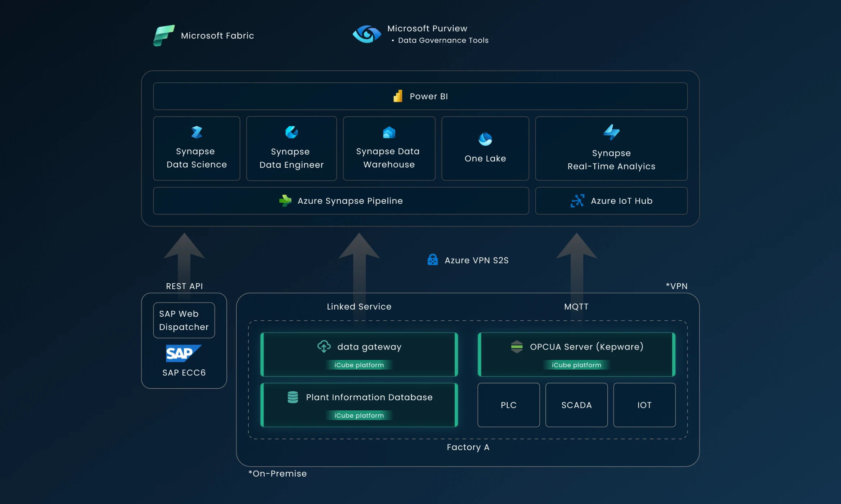Select the IOT box

[x=644, y=405]
